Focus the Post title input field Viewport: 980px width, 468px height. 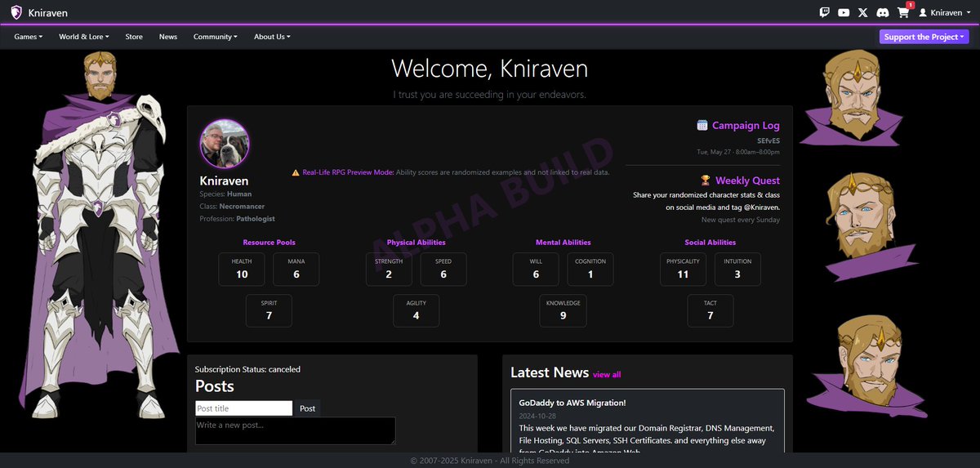[243, 408]
